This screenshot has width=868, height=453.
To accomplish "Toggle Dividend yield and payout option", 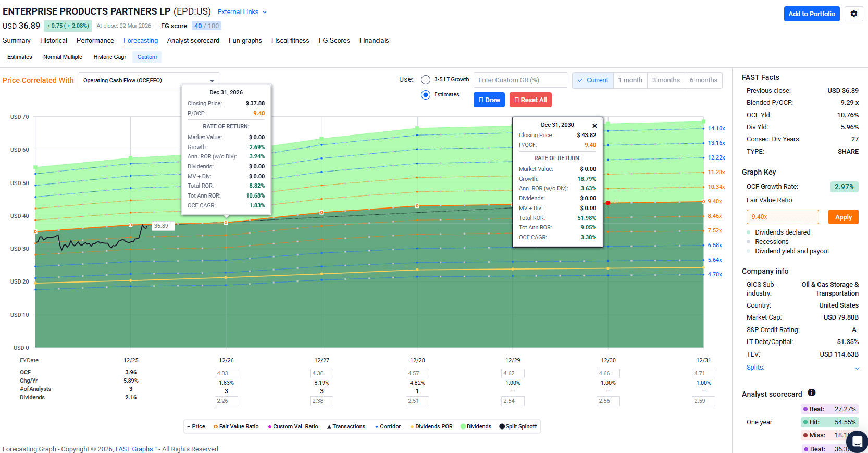I will 788,251.
